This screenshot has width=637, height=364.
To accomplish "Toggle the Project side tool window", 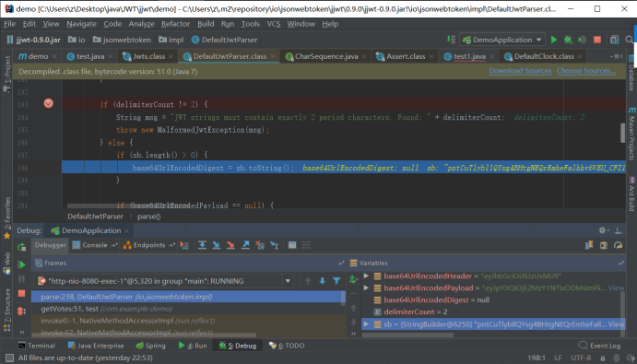I will 7,73.
